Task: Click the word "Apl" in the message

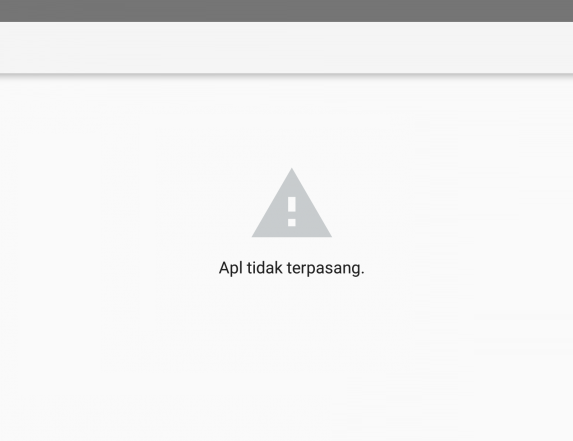Action: (x=231, y=268)
